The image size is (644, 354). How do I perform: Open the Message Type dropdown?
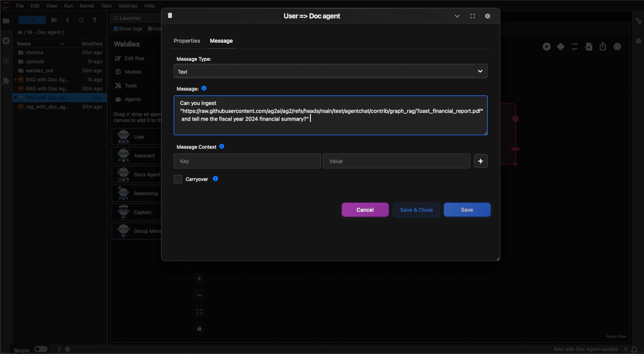pos(330,71)
